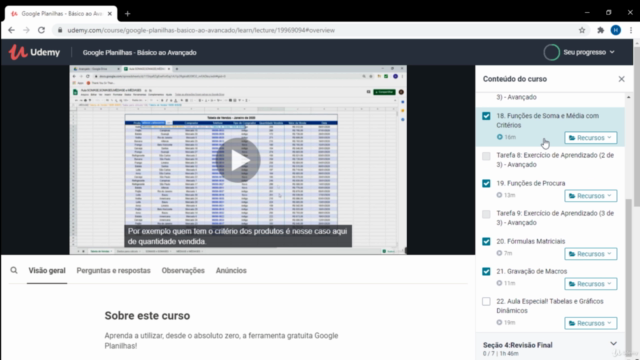Screen dimensions: 640x360
Task: Open Tarefa 9 Exercício de Aprendizado item
Action: pos(555,218)
